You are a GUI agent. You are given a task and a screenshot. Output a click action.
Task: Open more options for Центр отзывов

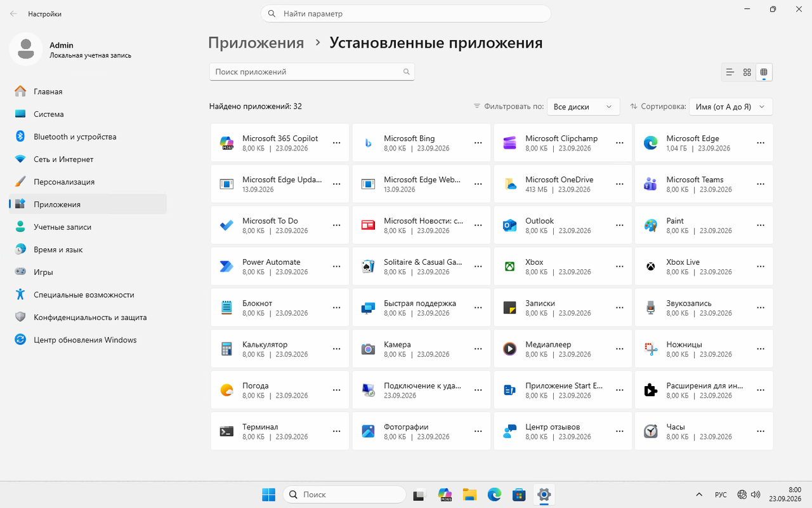click(619, 432)
